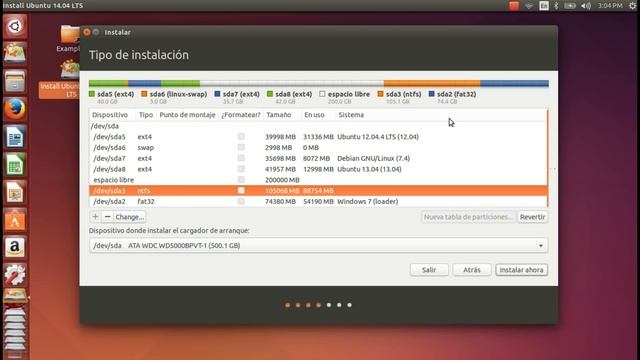Open the Bluetooth indicator menu
The width and height of the screenshot is (640, 360).
tap(556, 6)
